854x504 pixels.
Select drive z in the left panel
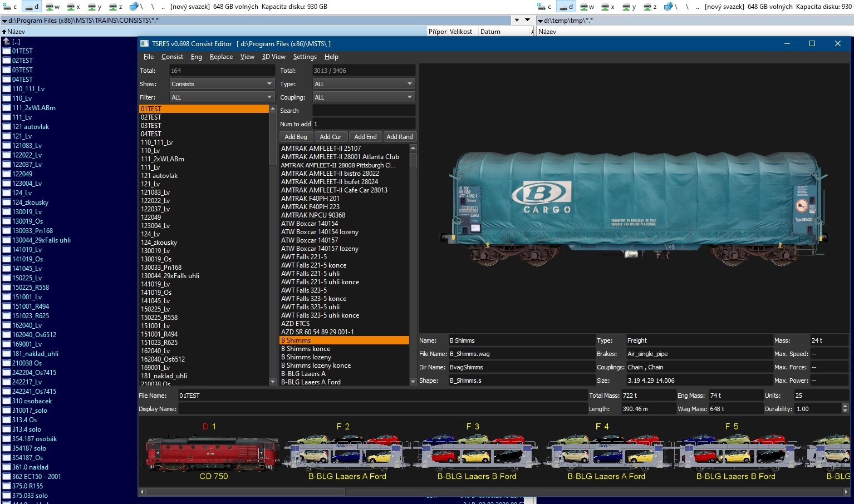(116, 7)
